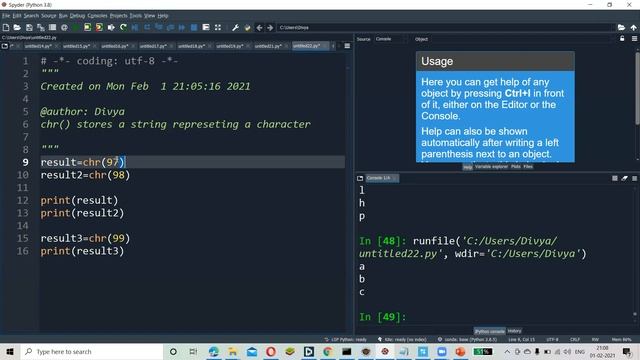640x360 pixels.
Task: Open the Tools menu
Action: pyautogui.click(x=136, y=16)
